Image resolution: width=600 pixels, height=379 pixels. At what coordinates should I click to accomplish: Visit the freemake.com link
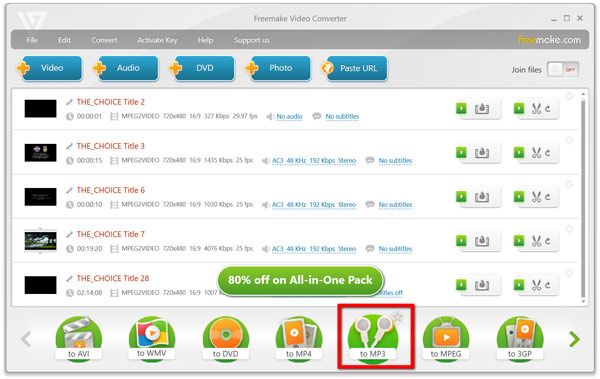[549, 39]
